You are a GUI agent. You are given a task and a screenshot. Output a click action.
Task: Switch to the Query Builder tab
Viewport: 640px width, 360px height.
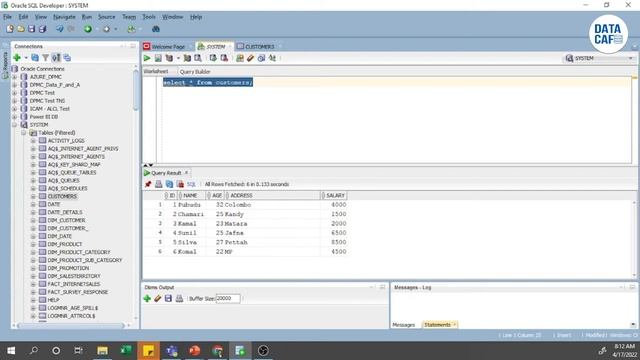point(195,71)
